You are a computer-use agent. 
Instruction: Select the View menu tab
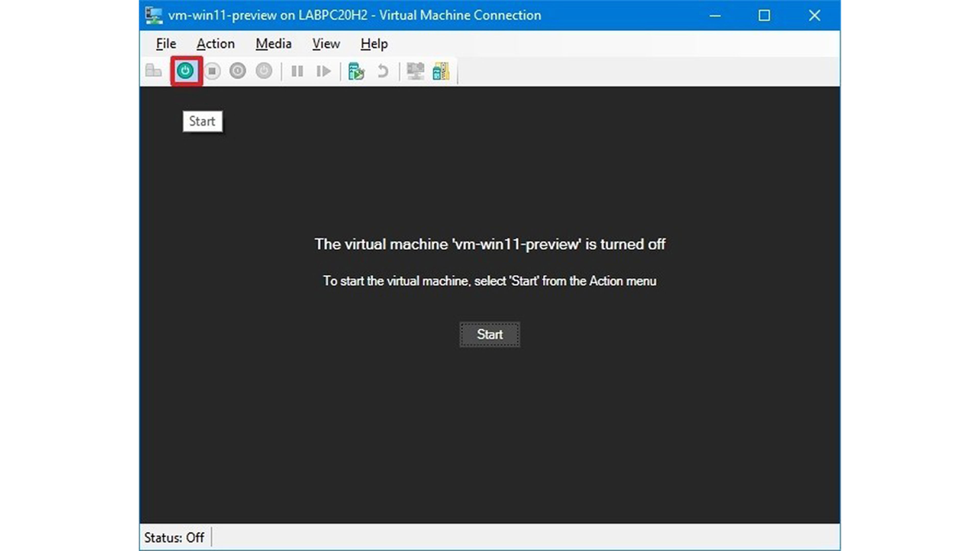[326, 44]
